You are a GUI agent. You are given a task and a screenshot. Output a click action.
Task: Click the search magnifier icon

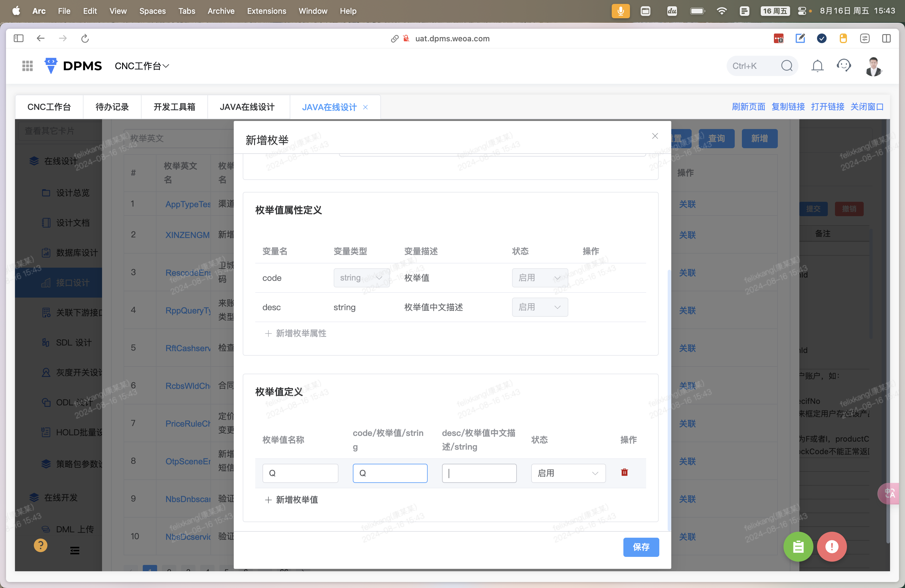[787, 66]
